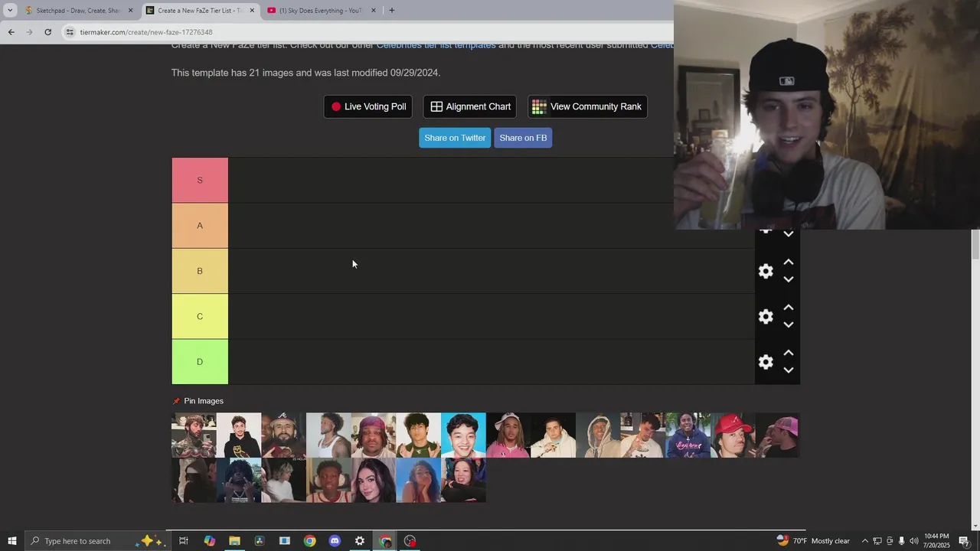Show hidden system tray icons

click(x=865, y=541)
